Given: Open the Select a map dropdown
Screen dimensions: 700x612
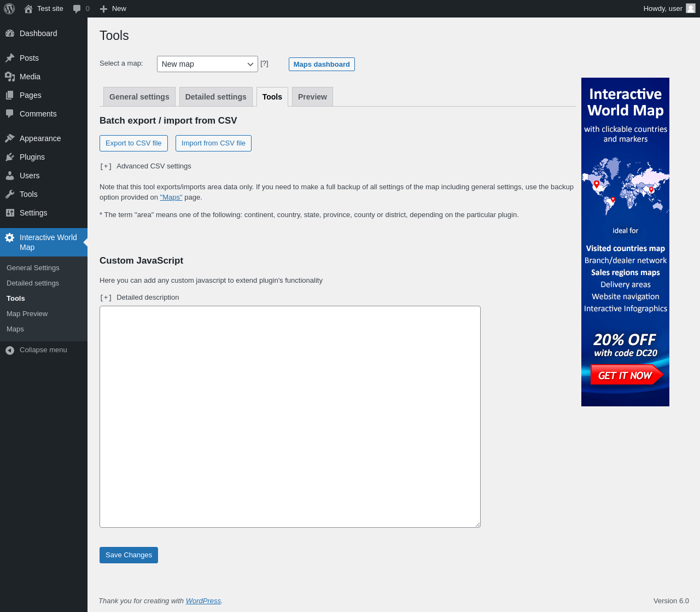Looking at the screenshot, I should coord(207,64).
